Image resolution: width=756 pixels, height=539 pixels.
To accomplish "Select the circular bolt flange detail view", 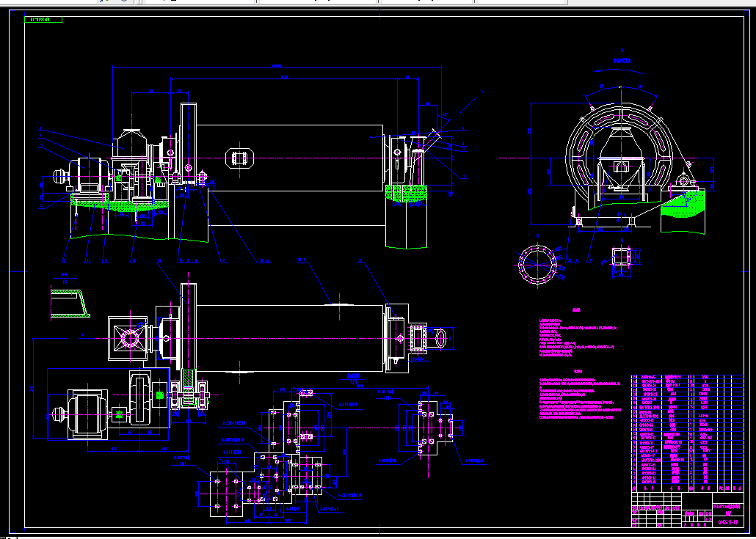I will click(x=537, y=264).
